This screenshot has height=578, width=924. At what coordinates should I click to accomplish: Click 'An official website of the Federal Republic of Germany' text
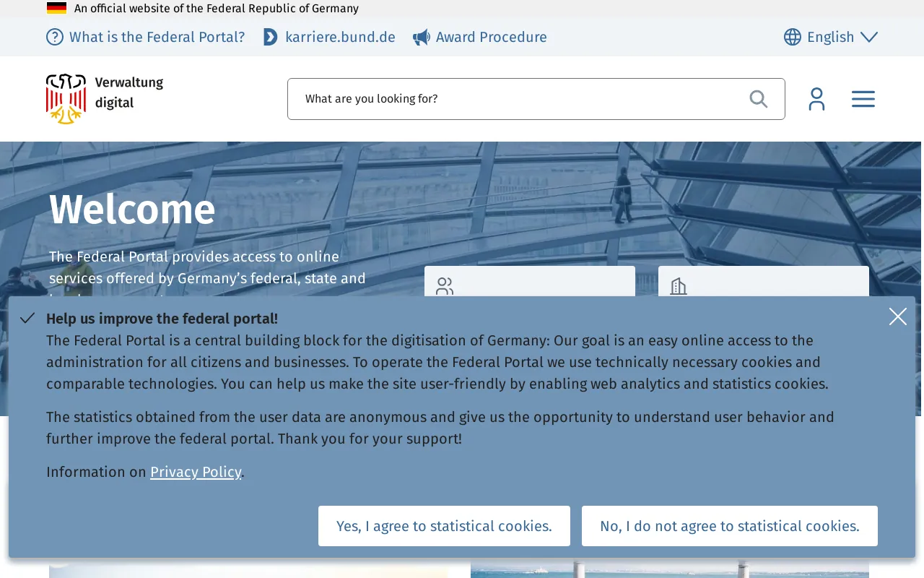(x=217, y=9)
